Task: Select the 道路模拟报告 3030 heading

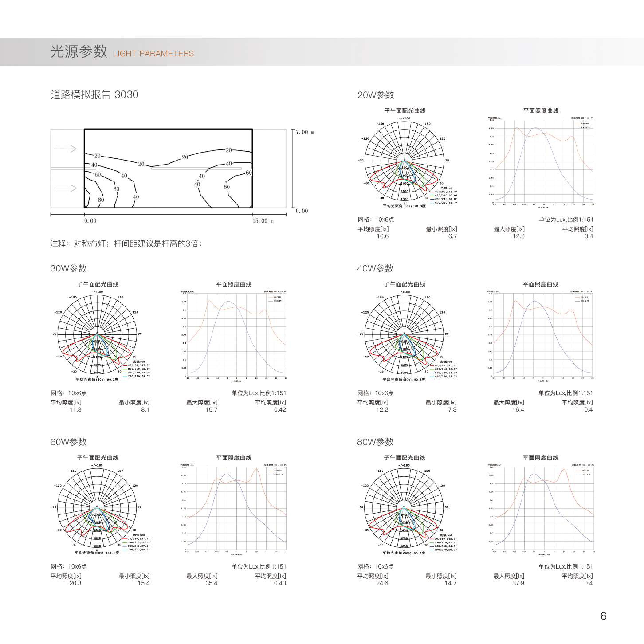Action: (x=94, y=94)
